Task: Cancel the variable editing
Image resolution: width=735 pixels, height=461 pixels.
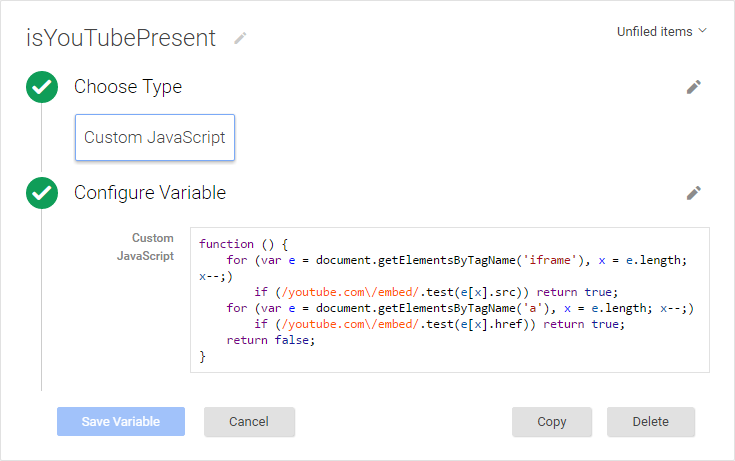Action: pos(249,422)
